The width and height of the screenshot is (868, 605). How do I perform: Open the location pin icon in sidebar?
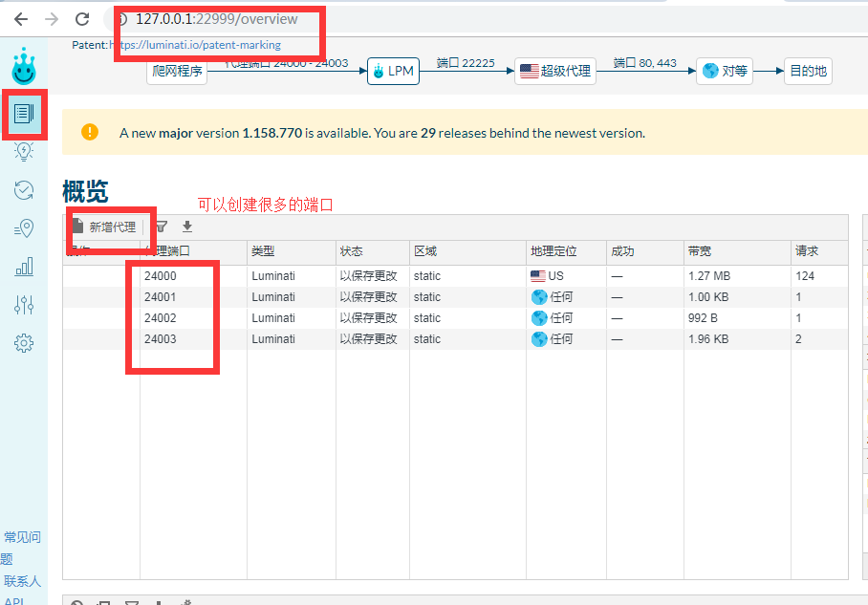(x=24, y=228)
